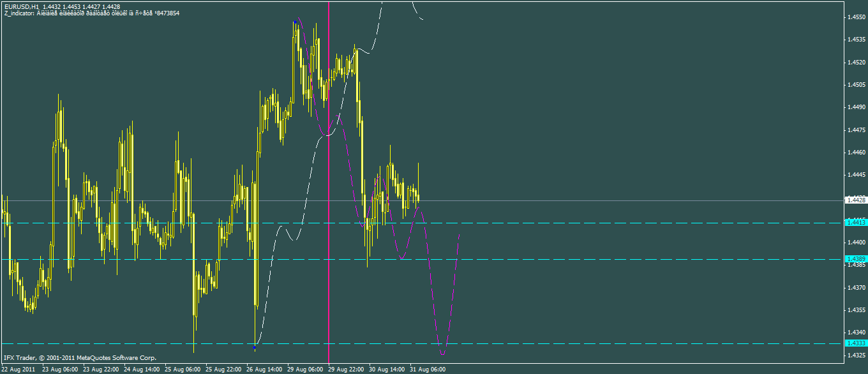Click the magenta dashed forecast curve bottom
The width and height of the screenshot is (868, 374).
coord(442,352)
